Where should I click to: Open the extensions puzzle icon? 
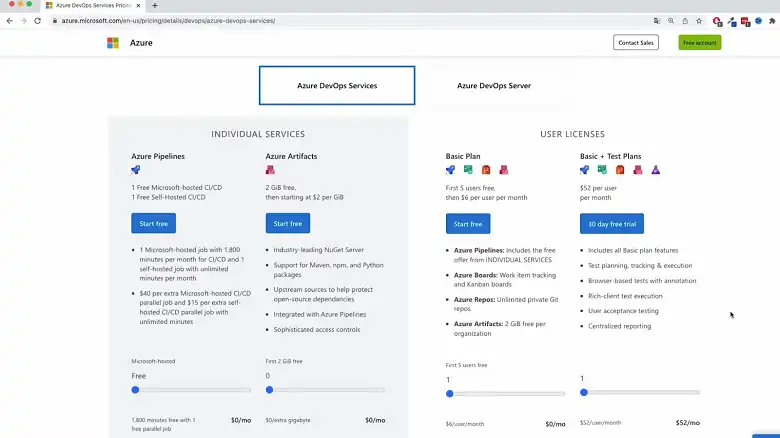(x=772, y=21)
